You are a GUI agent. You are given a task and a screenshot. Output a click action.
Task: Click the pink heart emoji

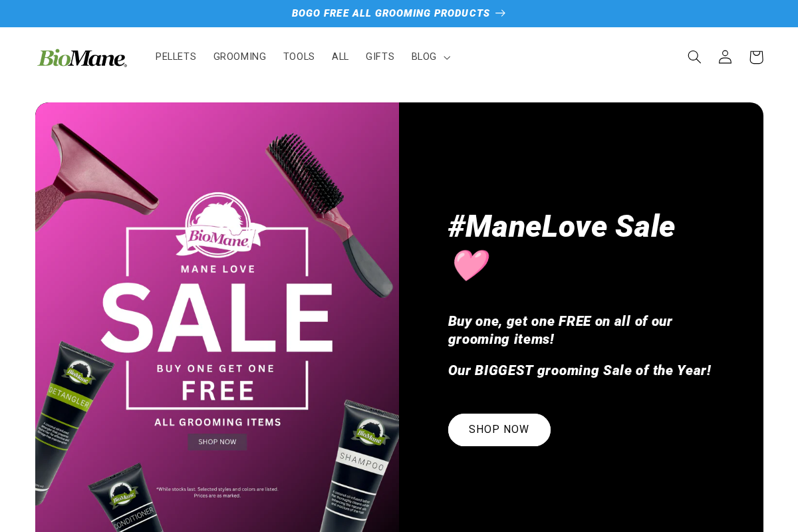point(471,265)
